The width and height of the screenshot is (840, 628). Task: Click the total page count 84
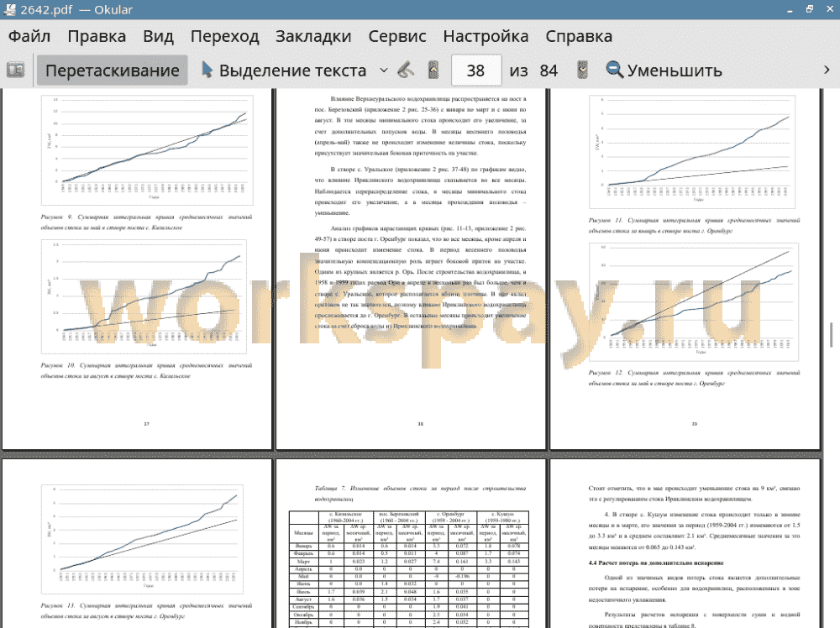click(x=549, y=71)
